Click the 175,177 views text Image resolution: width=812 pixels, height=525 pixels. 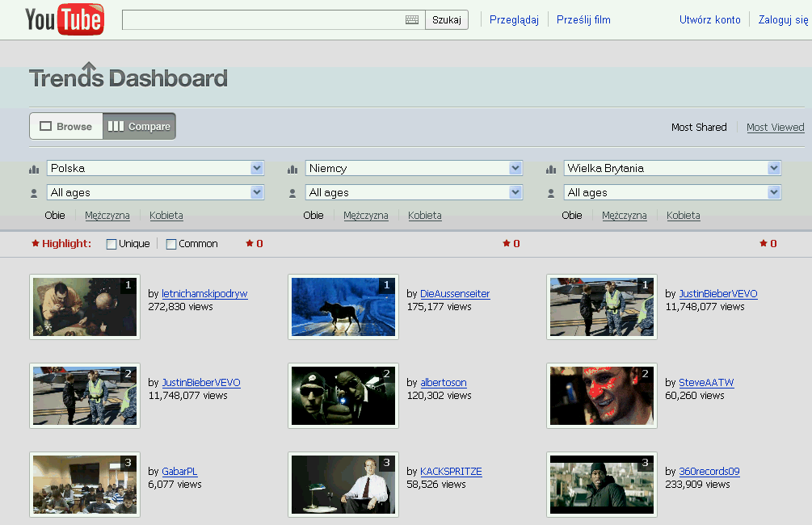click(x=440, y=307)
